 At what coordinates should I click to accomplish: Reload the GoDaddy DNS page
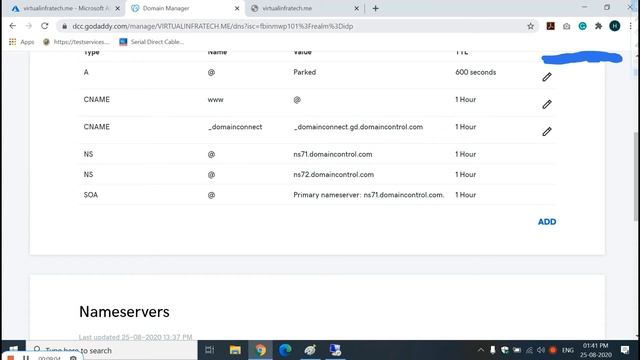[44, 26]
